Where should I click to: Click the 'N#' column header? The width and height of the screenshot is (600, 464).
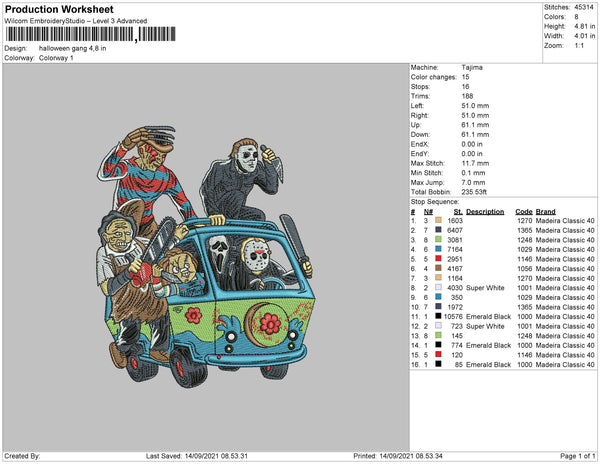[428, 212]
